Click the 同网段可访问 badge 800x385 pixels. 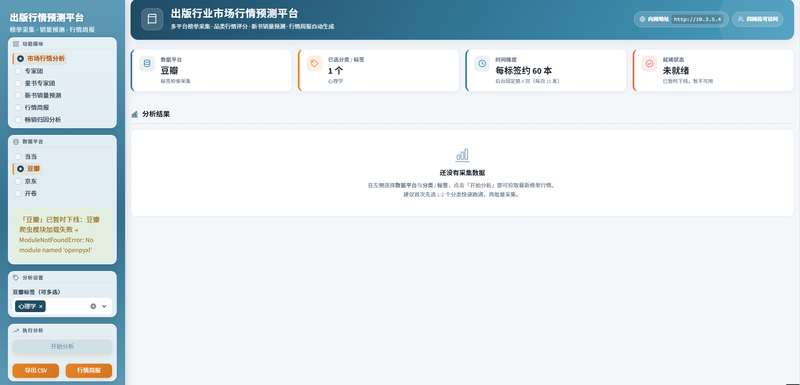pos(758,19)
